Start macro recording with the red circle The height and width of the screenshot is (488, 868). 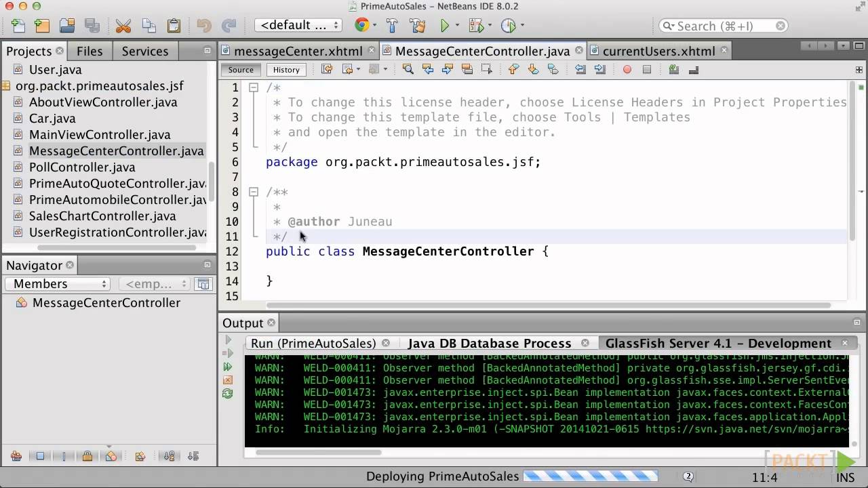point(627,69)
